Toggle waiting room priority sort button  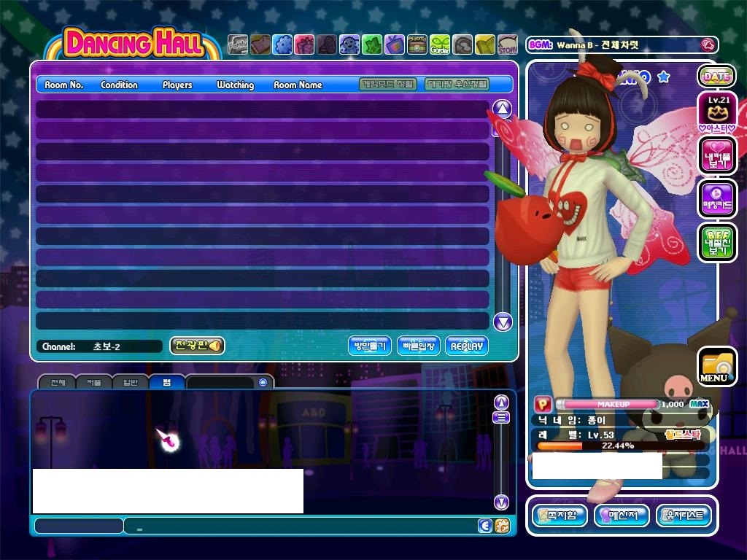pyautogui.click(x=457, y=85)
